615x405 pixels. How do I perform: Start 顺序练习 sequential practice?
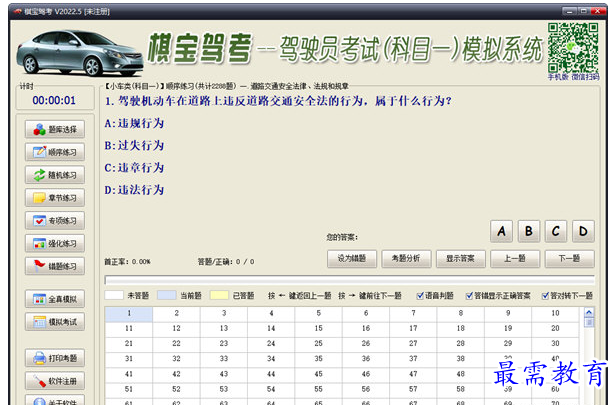click(55, 152)
